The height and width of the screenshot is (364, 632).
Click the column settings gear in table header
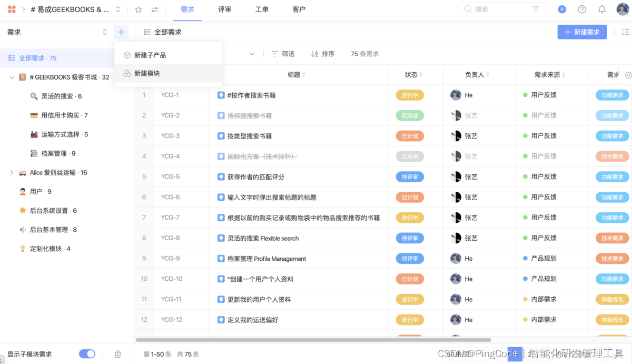coord(628,75)
